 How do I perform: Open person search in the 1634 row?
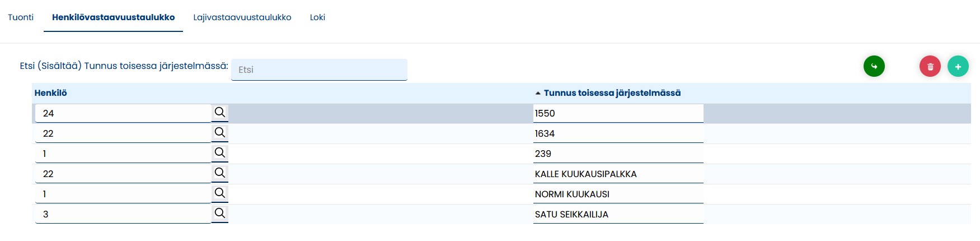(220, 133)
